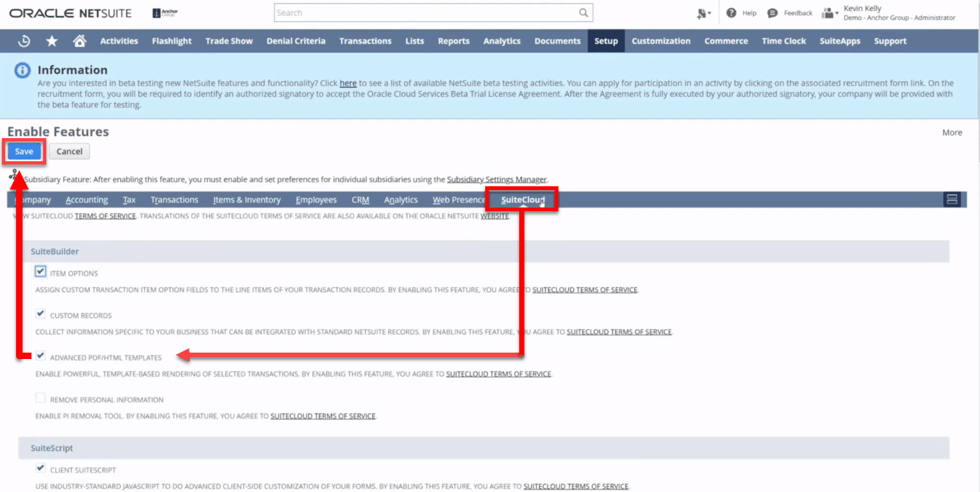Viewport: 980px width, 492px height.
Task: Click the Oracle NetSuite logo
Action: pos(71,13)
